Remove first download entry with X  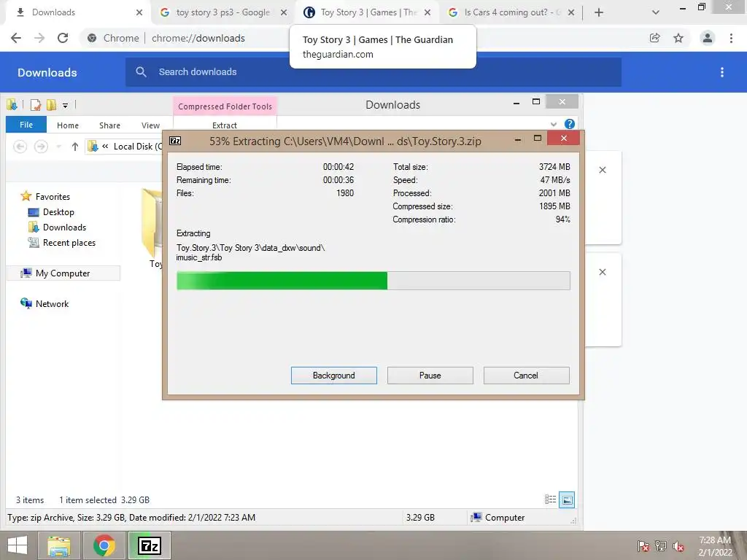[602, 170]
